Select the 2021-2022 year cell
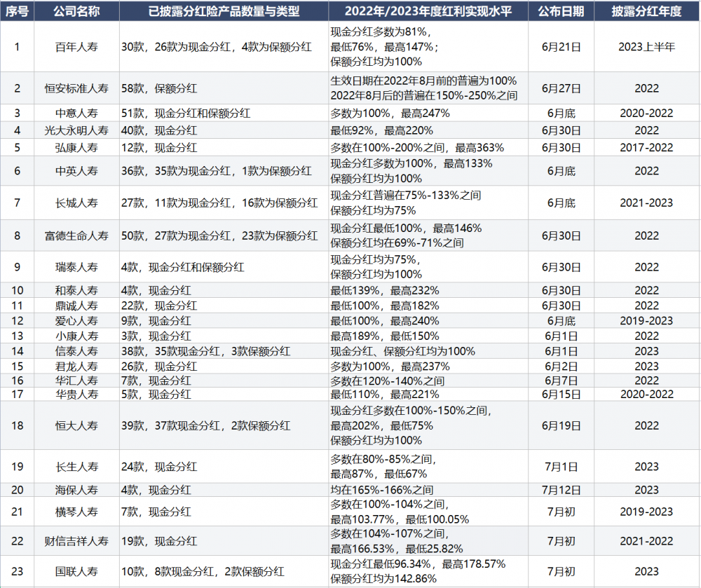701x588 pixels. click(646, 541)
